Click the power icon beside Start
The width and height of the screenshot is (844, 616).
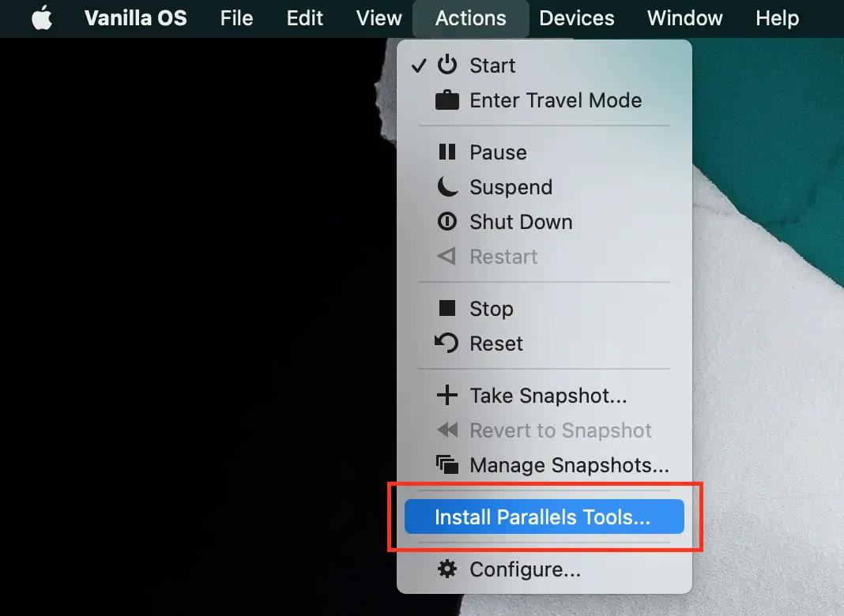(446, 65)
